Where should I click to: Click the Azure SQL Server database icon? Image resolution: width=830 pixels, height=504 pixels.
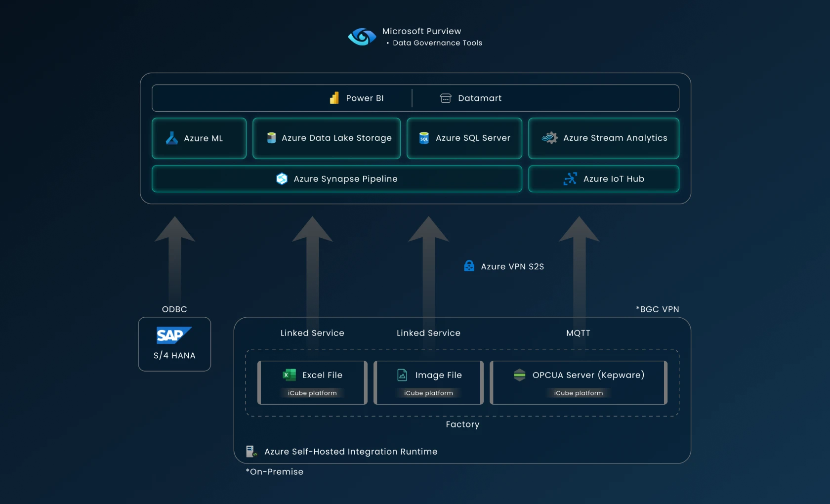click(424, 138)
